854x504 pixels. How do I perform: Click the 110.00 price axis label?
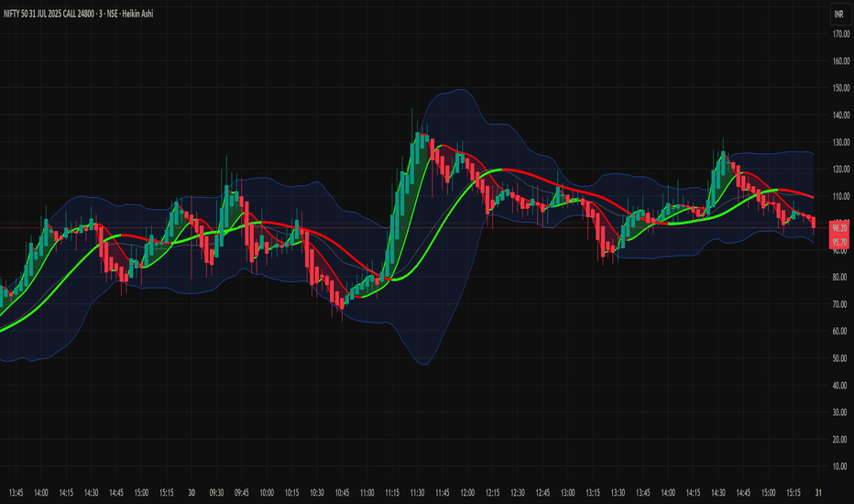(x=841, y=196)
